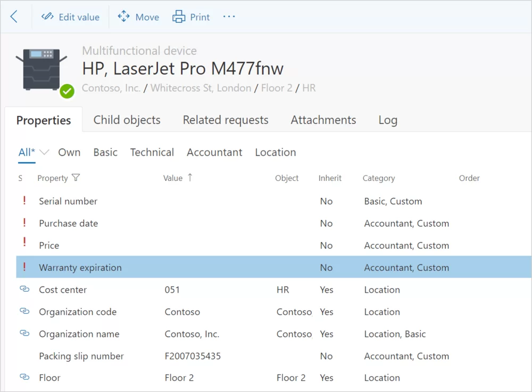This screenshot has width=532, height=392.
Task: Select the Technical property filter
Action: (x=152, y=153)
